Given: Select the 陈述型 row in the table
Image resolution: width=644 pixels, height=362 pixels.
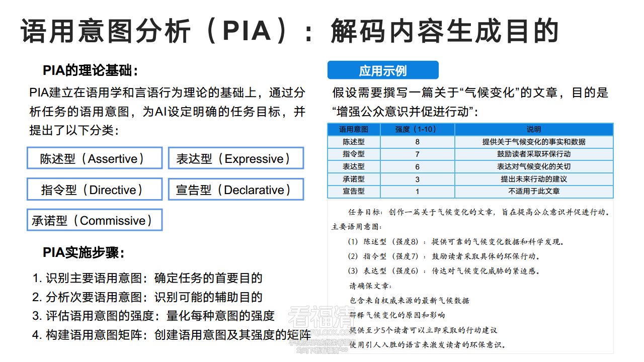Looking at the screenshot, I should [x=354, y=142].
